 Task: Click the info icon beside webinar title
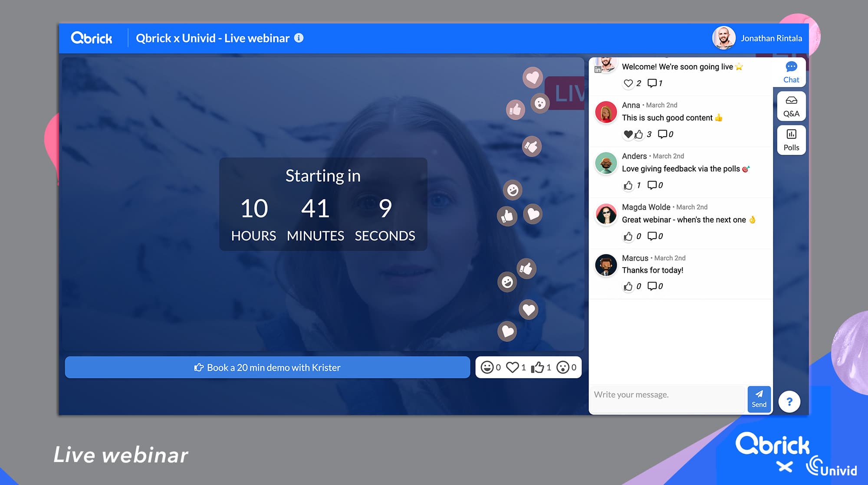299,38
